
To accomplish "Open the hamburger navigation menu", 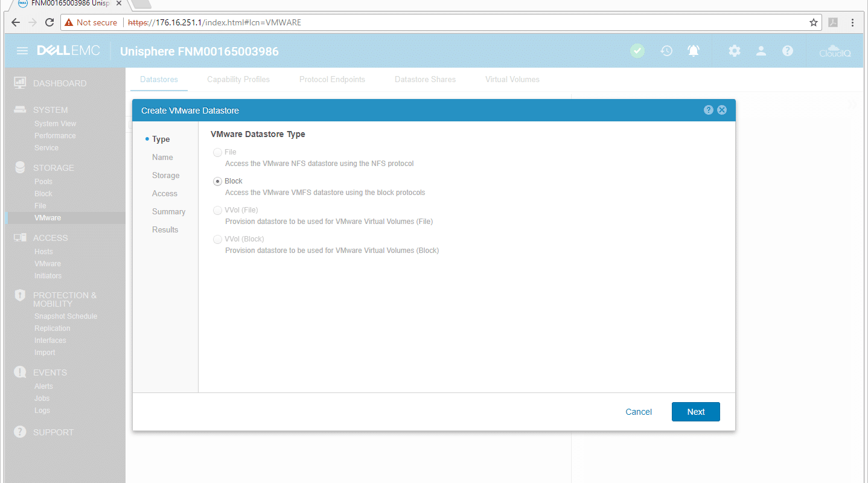I will click(x=22, y=51).
